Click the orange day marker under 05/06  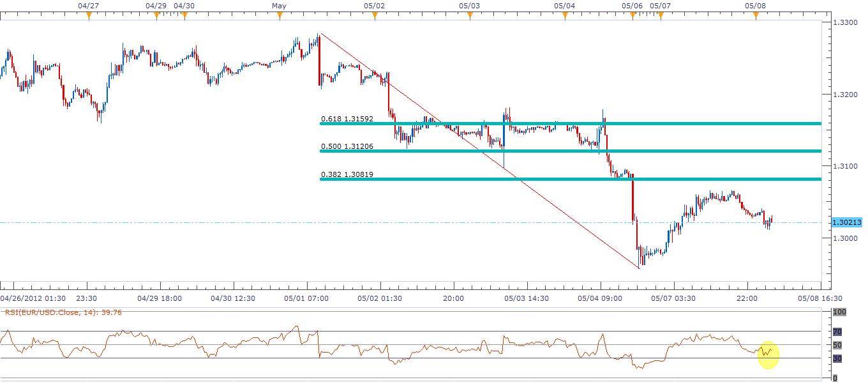pyautogui.click(x=632, y=16)
